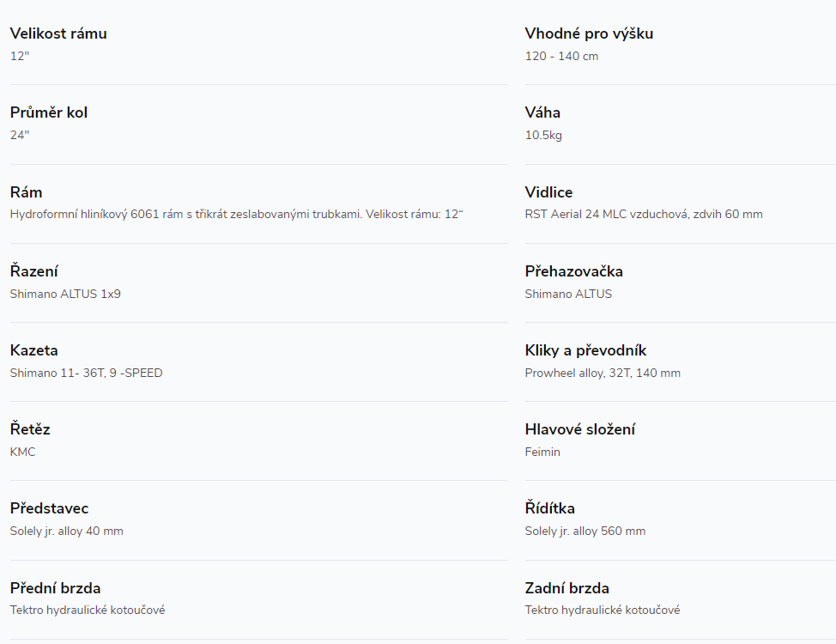Click the Řazení heading

pos(33,271)
